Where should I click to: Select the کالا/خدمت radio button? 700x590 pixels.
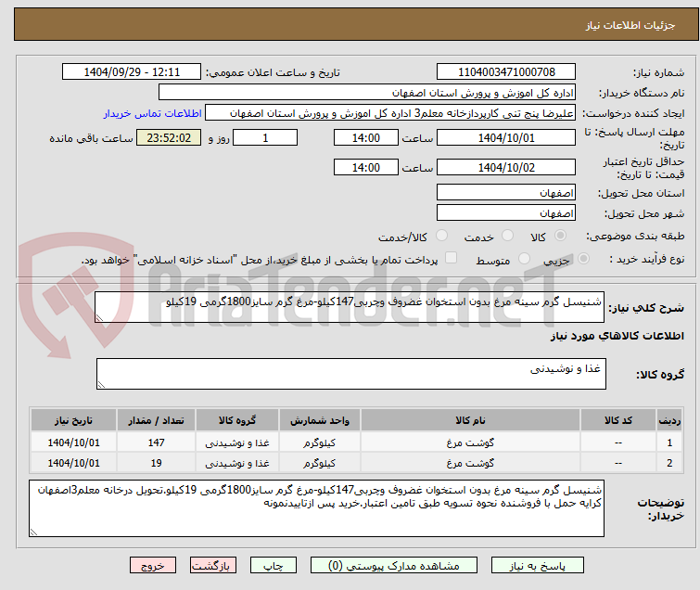441,236
